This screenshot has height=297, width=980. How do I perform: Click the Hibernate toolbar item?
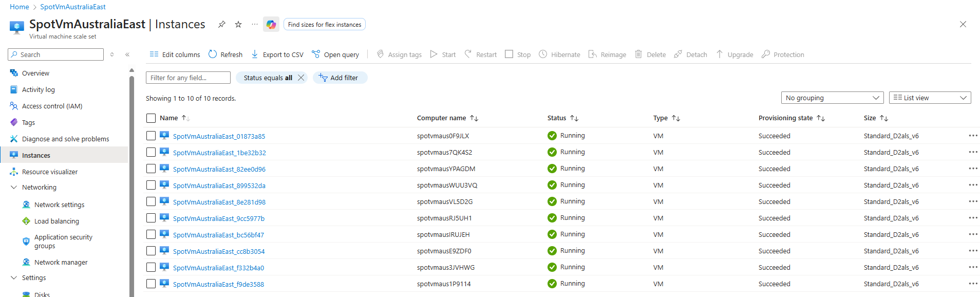559,54
